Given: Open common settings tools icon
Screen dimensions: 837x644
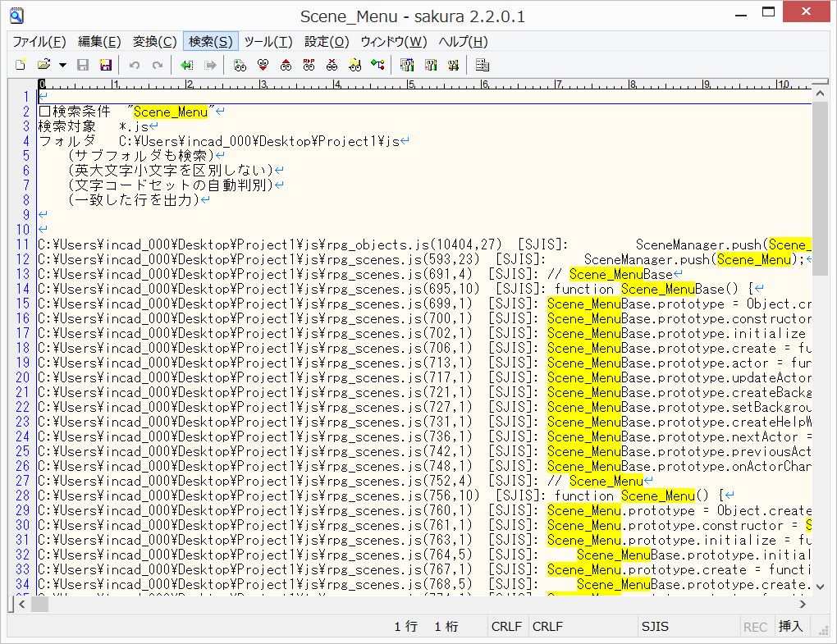Looking at the screenshot, I should click(431, 65).
